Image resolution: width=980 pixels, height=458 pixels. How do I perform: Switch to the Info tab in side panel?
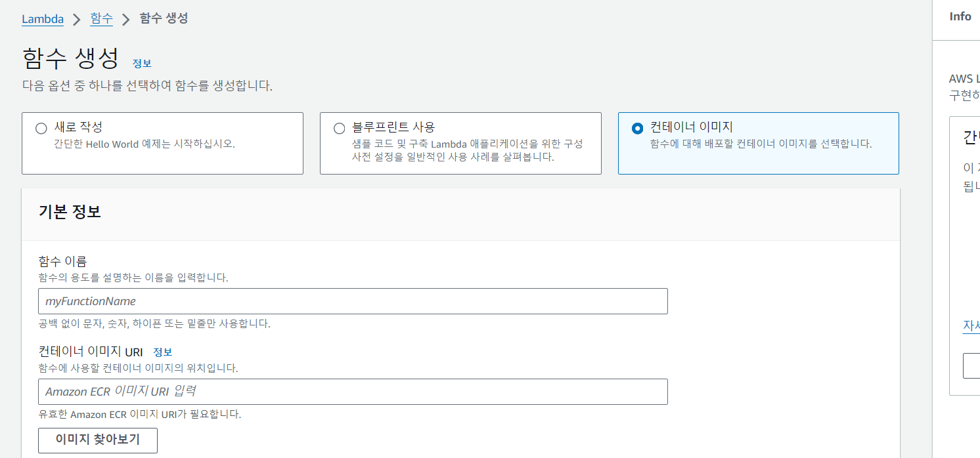click(960, 17)
